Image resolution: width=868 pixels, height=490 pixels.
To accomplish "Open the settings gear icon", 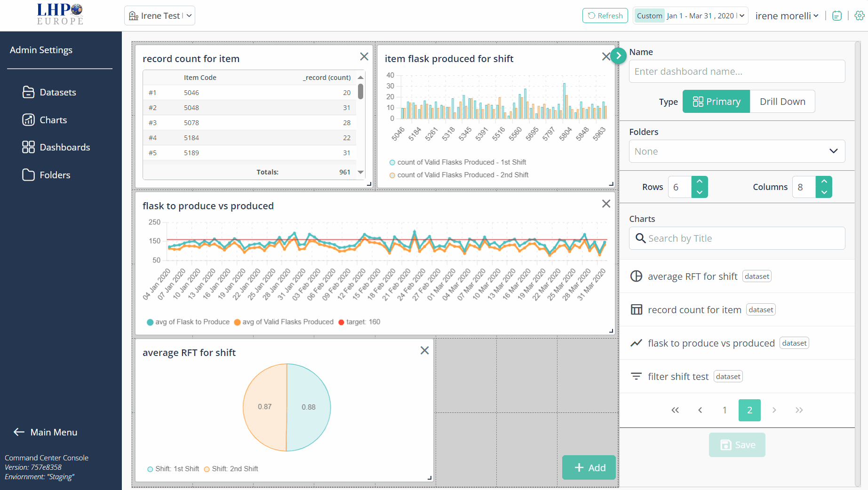I will click(x=860, y=16).
